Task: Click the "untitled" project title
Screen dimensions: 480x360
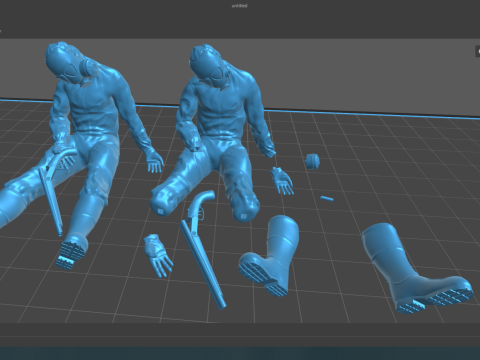Action: (239, 6)
